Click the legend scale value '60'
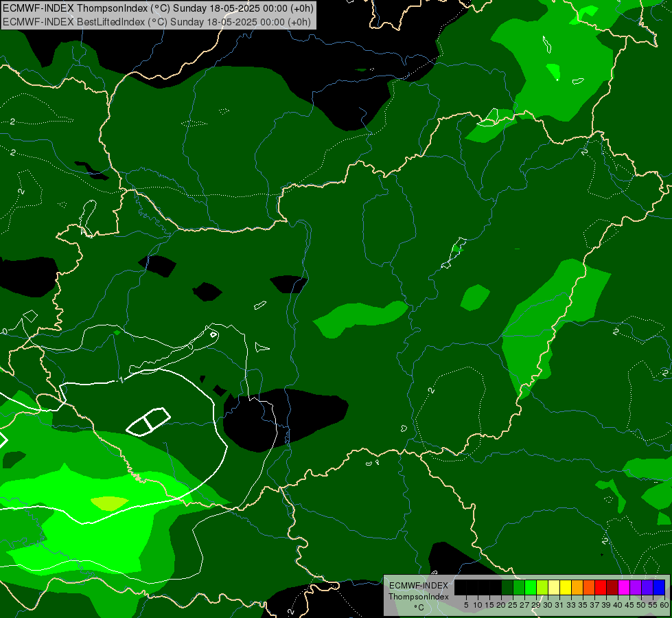This screenshot has width=672, height=618. point(664,605)
